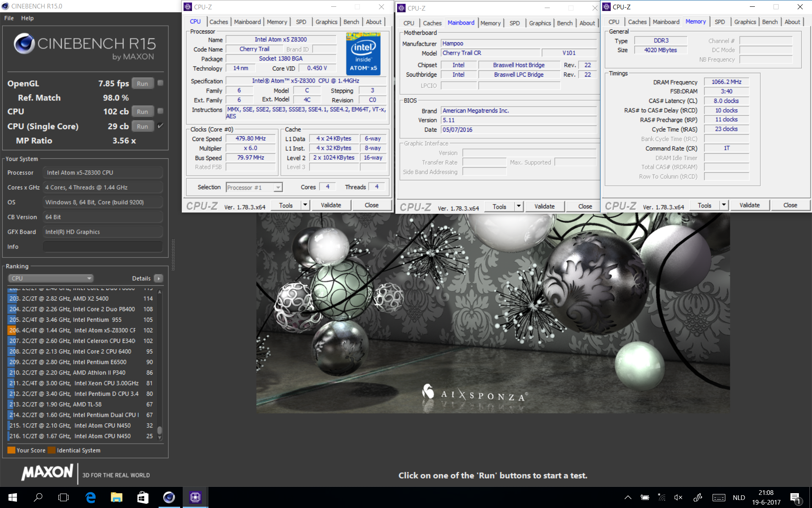Screen dimensions: 812x508
Task: Open network Wi-Fi tray icon
Action: click(662, 497)
